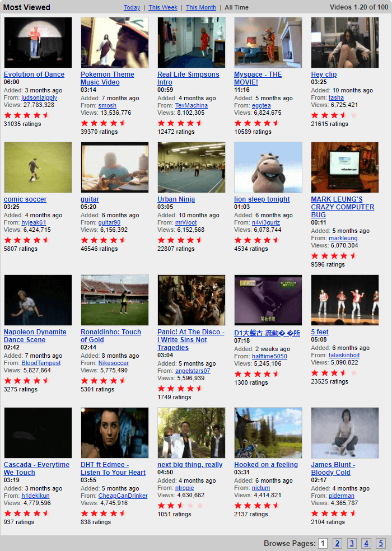Visit uploader eggtea's profile
The height and width of the screenshot is (551, 392).
(261, 105)
